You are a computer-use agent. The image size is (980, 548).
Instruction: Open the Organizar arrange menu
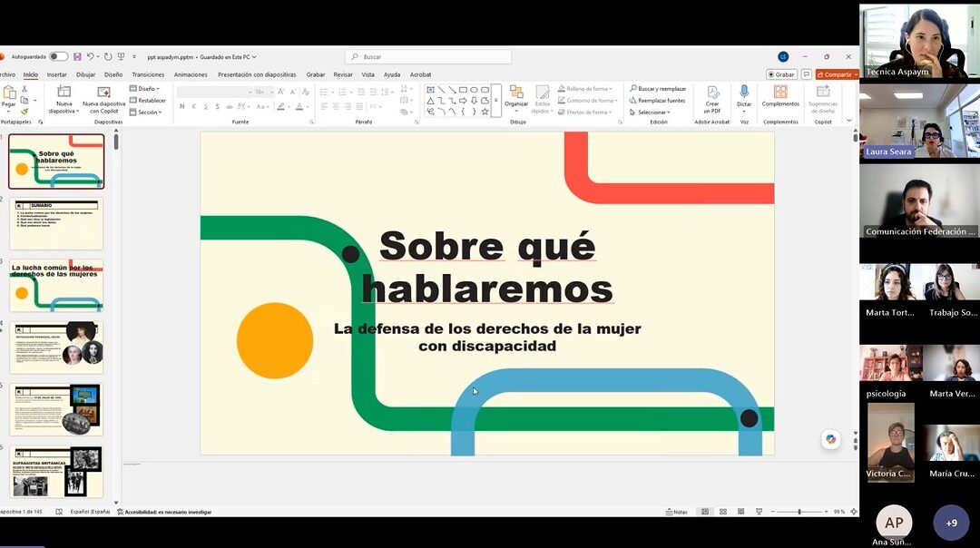pos(516,99)
